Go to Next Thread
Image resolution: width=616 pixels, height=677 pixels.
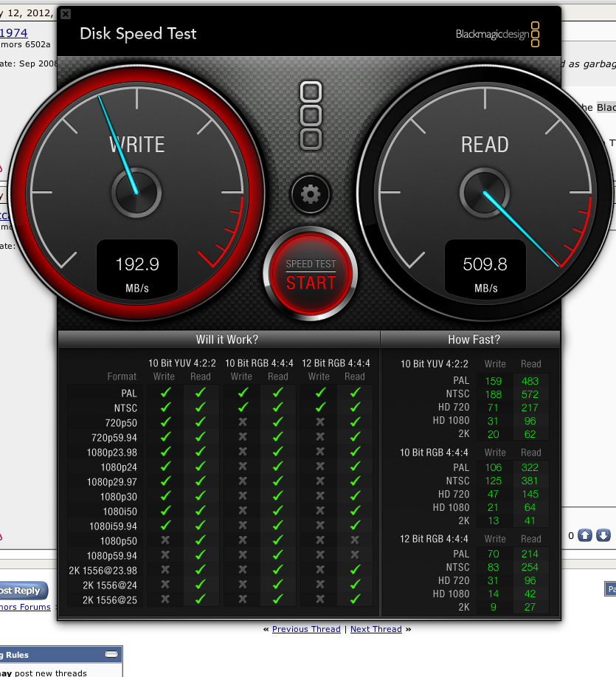tap(376, 629)
